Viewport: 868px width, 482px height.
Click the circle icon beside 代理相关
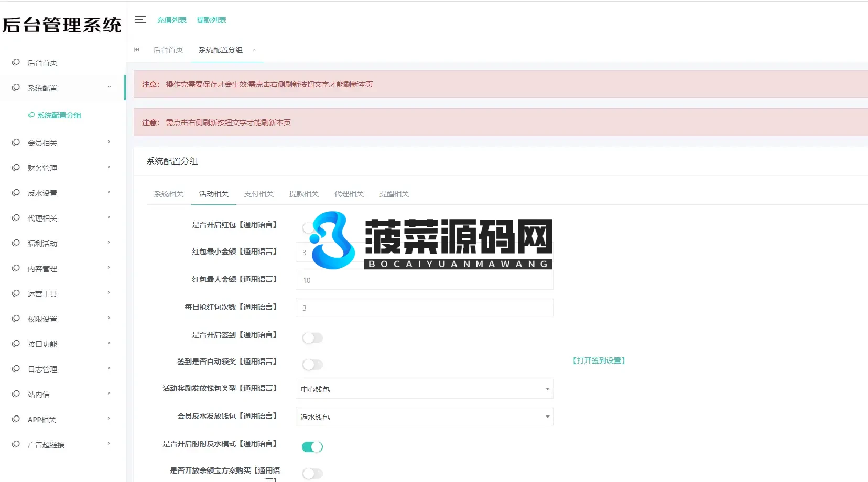tap(16, 217)
